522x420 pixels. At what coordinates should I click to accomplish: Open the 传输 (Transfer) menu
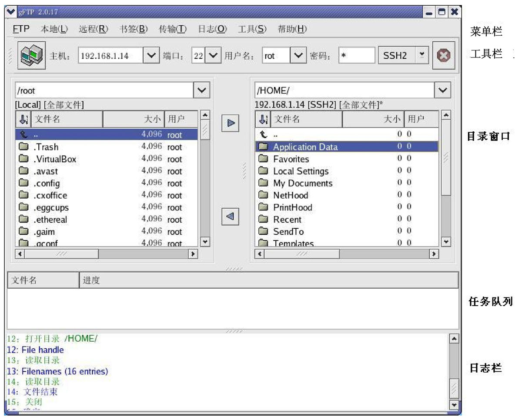(173, 29)
